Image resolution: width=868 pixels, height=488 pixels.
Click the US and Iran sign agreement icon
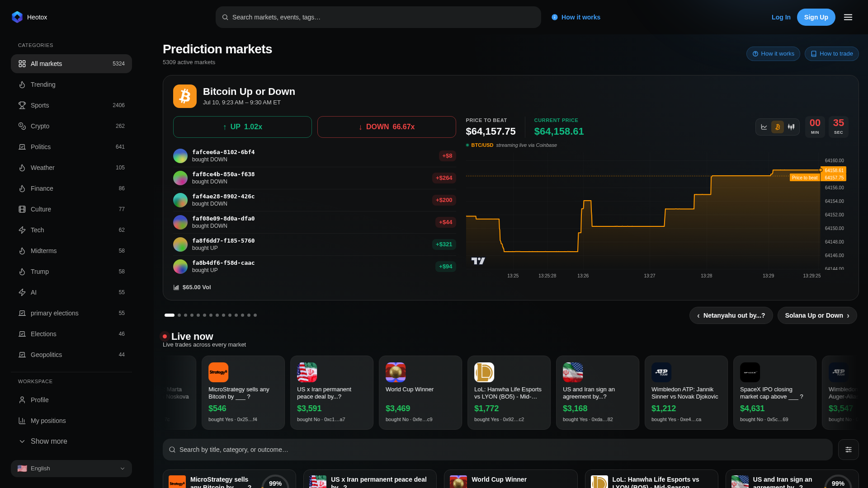(x=573, y=372)
